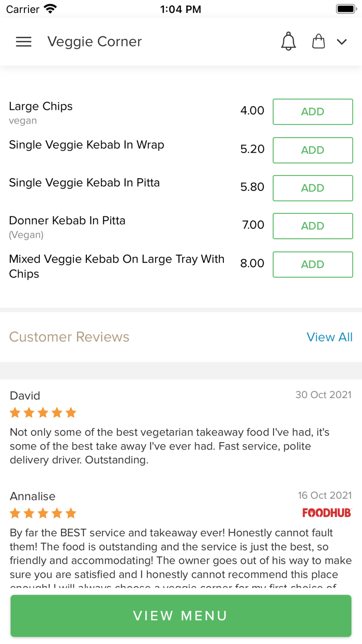Image resolution: width=362 pixels, height=644 pixels.
Task: Expand the chevron dropdown beside cart
Action: 342,42
